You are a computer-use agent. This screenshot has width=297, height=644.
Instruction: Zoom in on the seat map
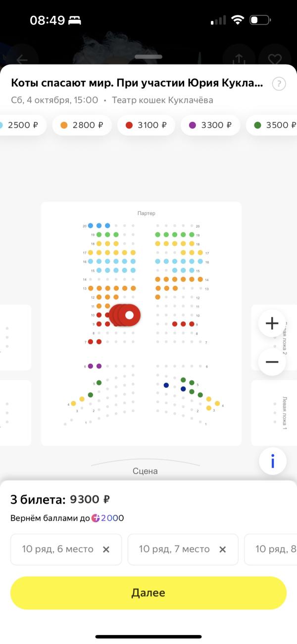(x=272, y=323)
